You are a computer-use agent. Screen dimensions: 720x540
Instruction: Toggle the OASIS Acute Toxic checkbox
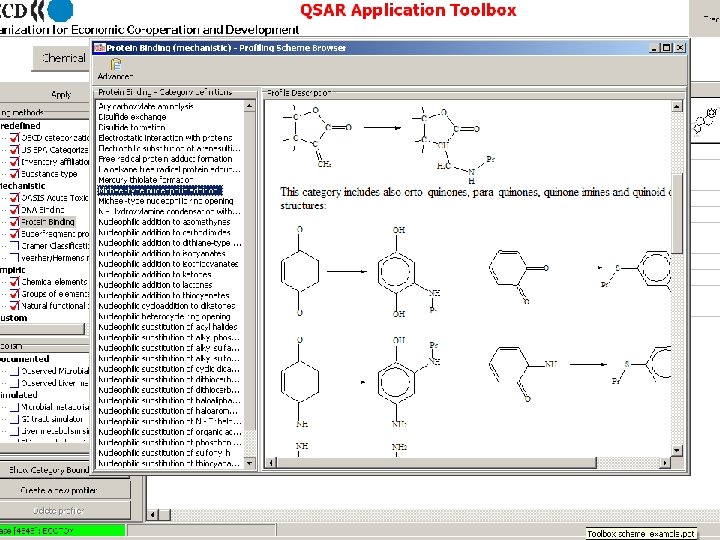15,198
